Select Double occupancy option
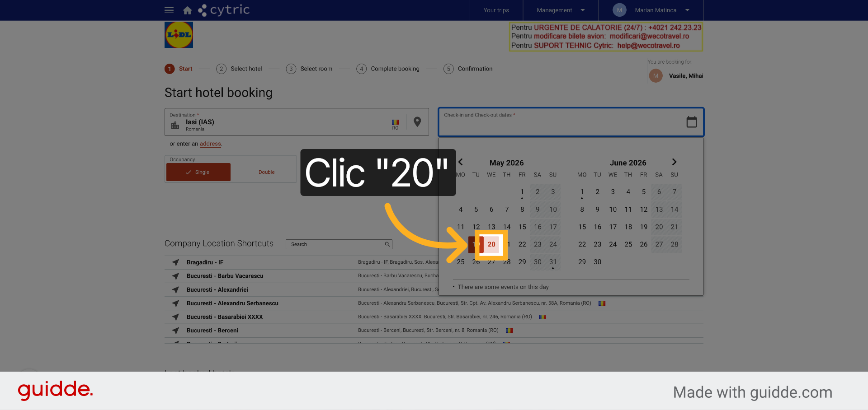The width and height of the screenshot is (868, 410). pyautogui.click(x=267, y=172)
